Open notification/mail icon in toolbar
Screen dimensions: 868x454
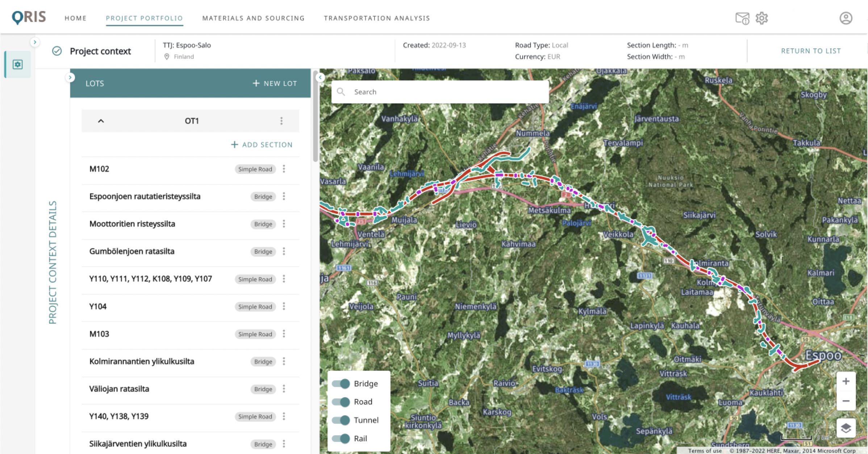tap(742, 18)
